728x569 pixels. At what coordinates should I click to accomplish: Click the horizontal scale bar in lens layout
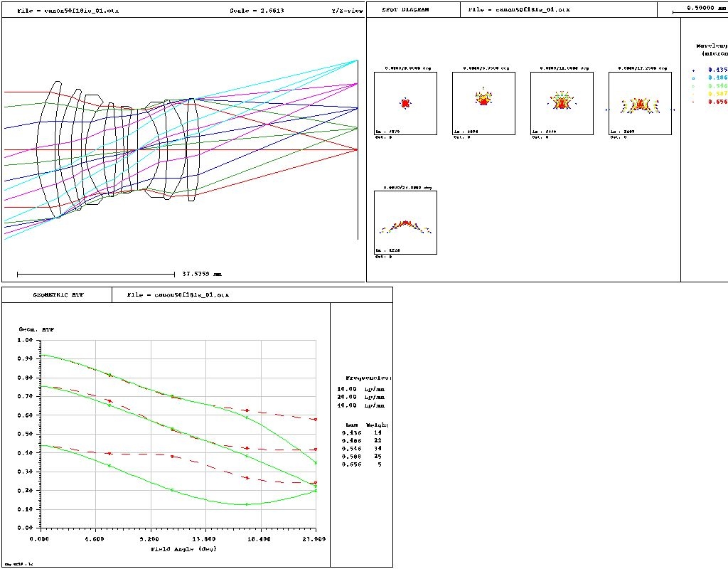point(96,275)
